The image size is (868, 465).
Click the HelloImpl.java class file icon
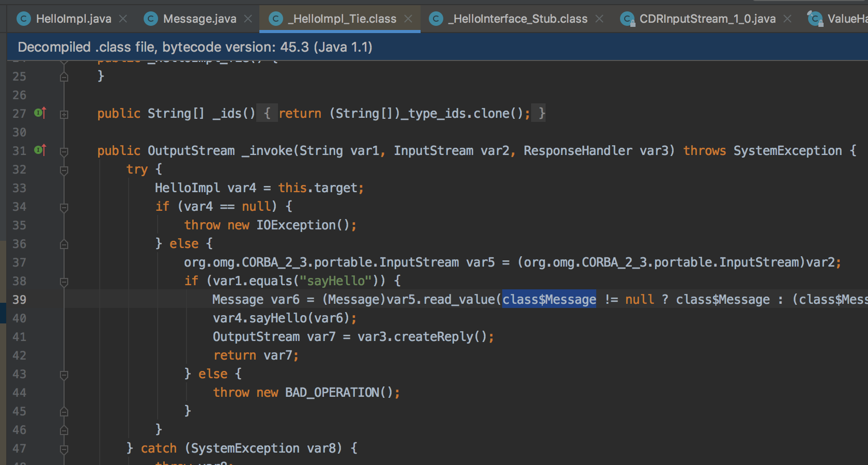click(x=24, y=19)
